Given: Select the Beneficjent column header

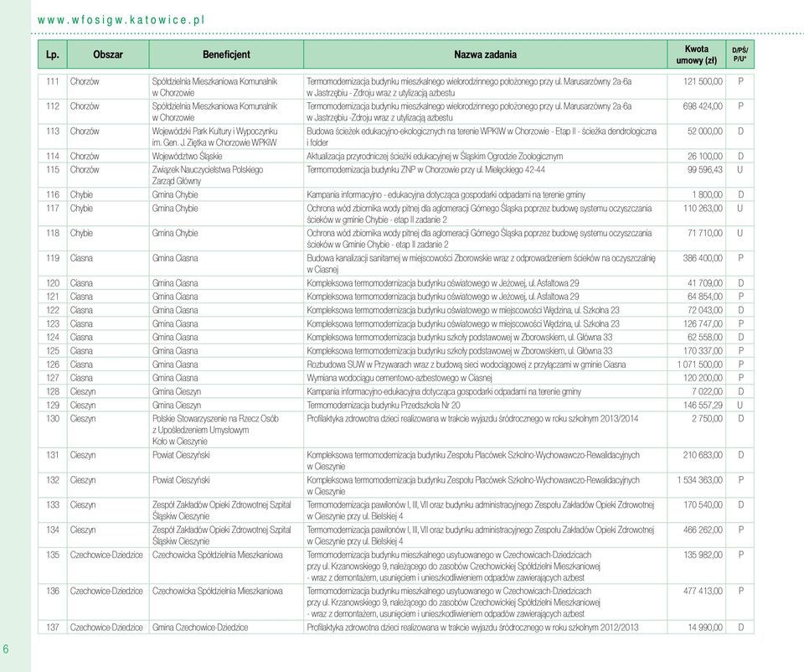Looking at the screenshot, I should pos(226,54).
